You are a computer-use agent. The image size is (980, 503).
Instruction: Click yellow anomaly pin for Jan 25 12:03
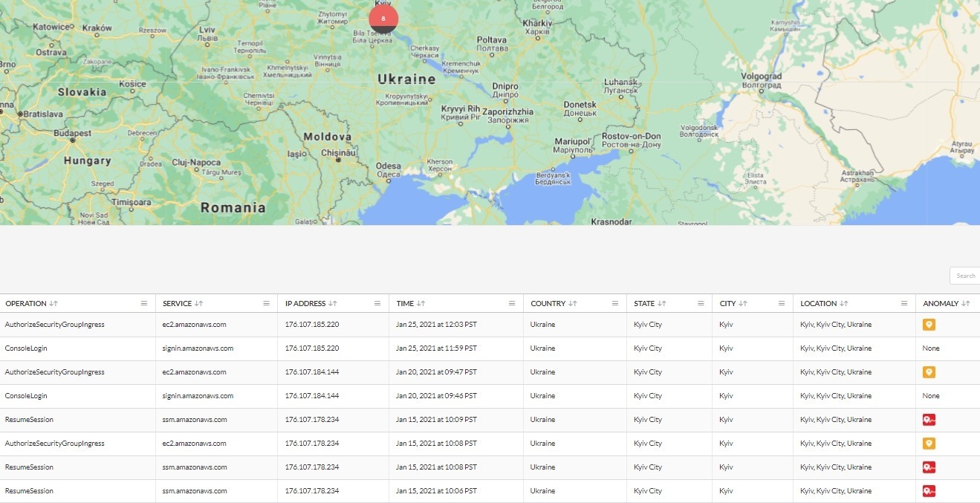(x=928, y=325)
